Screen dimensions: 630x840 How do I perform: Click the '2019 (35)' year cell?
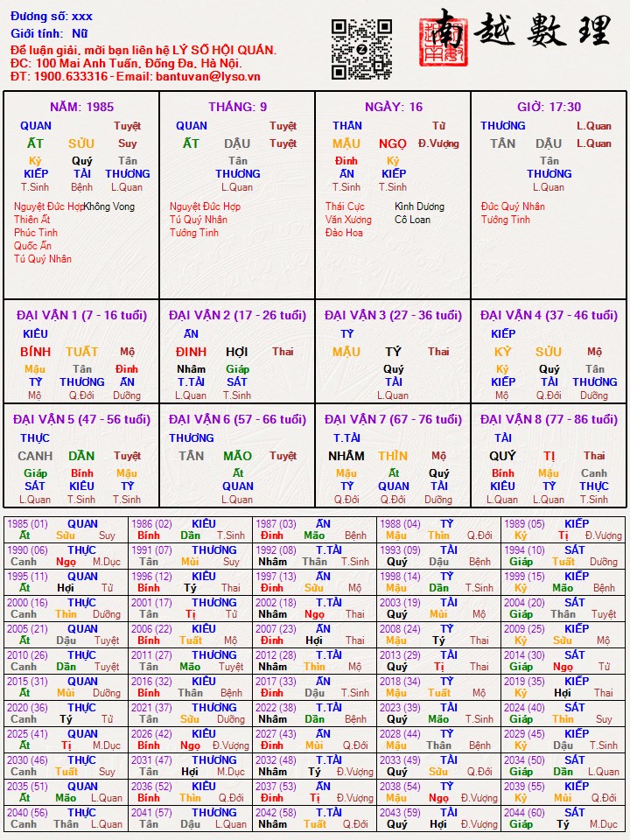pos(563,688)
